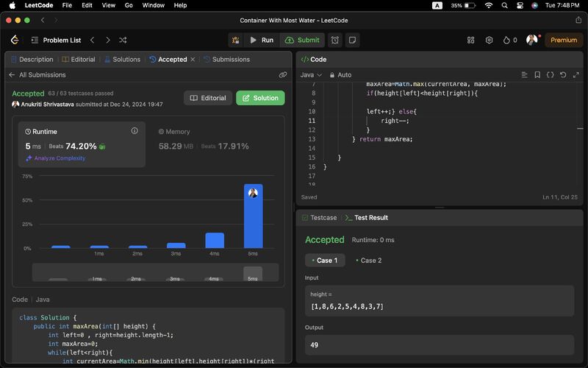
Task: Click the curly braces icon in editor
Action: click(x=550, y=75)
